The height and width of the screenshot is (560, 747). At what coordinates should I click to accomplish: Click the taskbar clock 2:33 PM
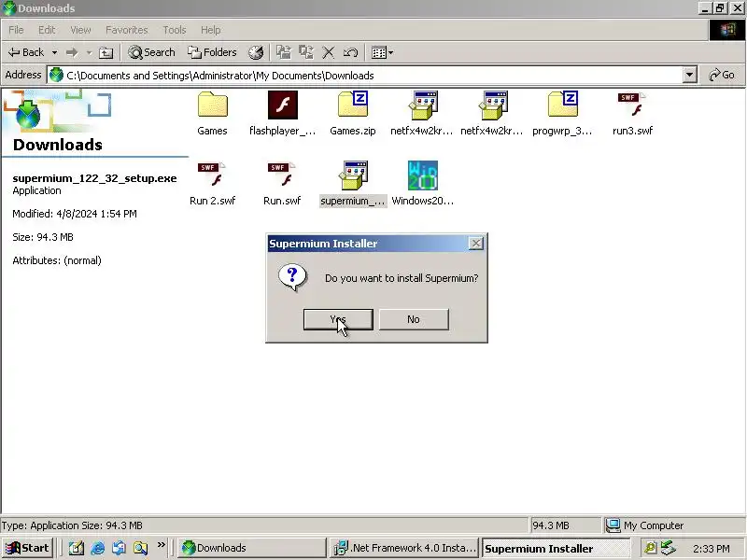click(712, 549)
